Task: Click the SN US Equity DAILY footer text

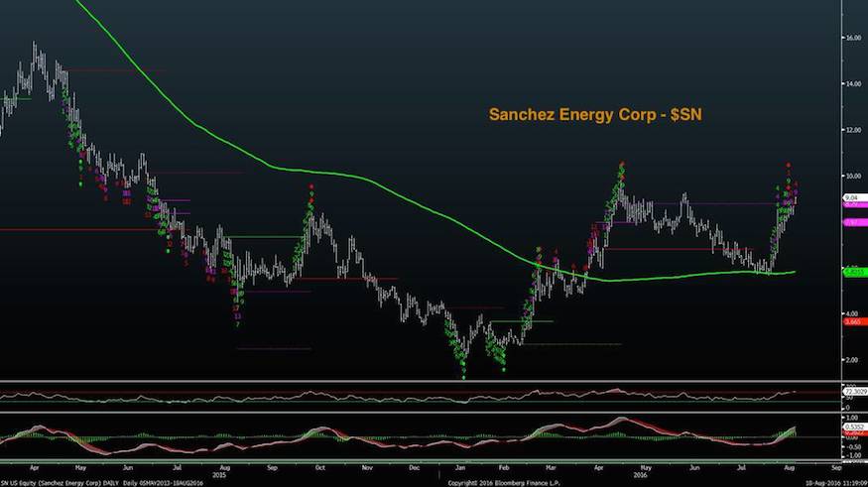Action: pos(102,483)
